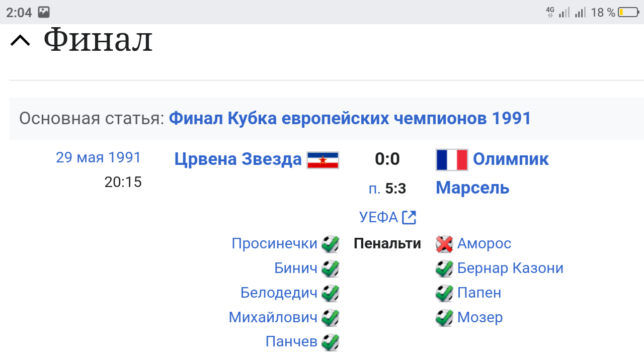The width and height of the screenshot is (644, 362).
Task: Open the Црвена Звезда team link
Action: 238,159
